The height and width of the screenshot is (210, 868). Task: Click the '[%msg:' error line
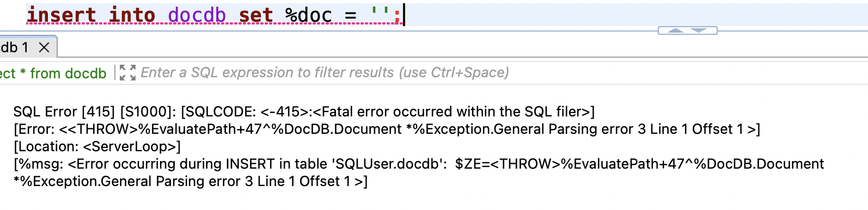coord(419,164)
